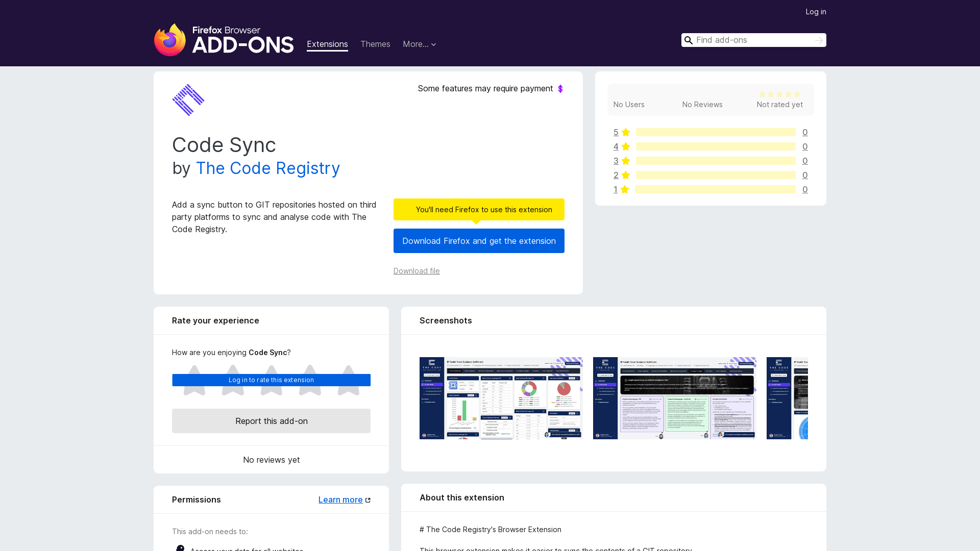980x551 pixels.
Task: Click Some features may require payment text
Action: (485, 89)
